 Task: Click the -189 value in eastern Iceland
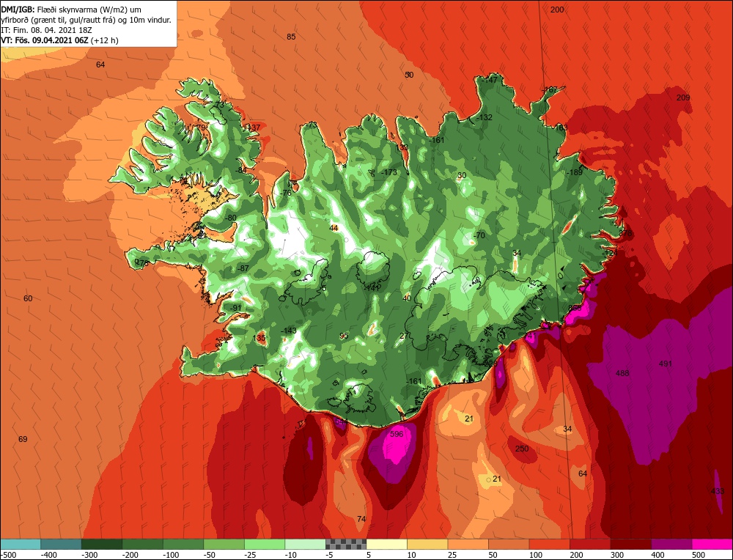[575, 172]
